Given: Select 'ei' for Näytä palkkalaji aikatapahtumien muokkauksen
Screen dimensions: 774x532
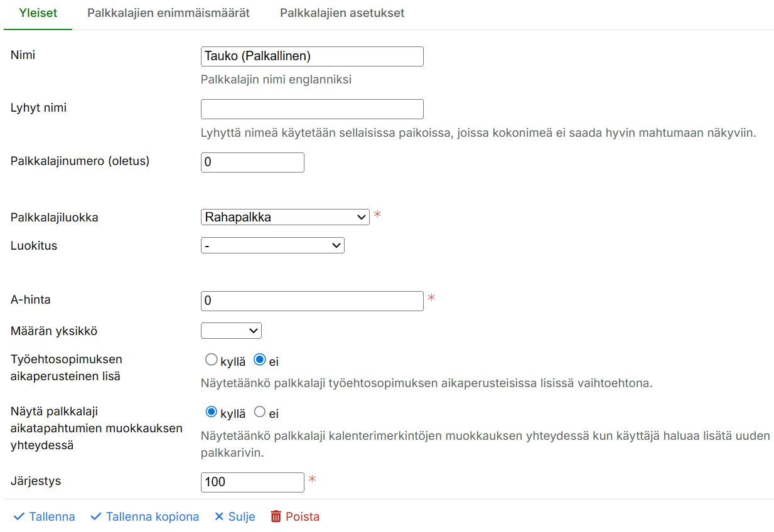Looking at the screenshot, I should pos(260,412).
